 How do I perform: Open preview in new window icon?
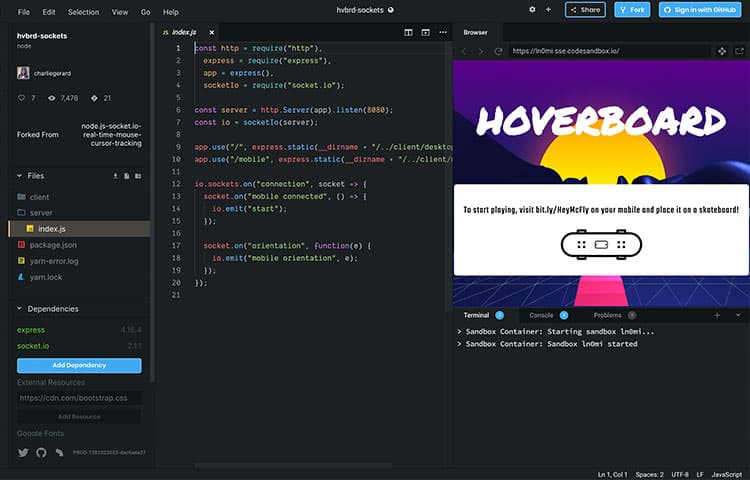pyautogui.click(x=741, y=51)
